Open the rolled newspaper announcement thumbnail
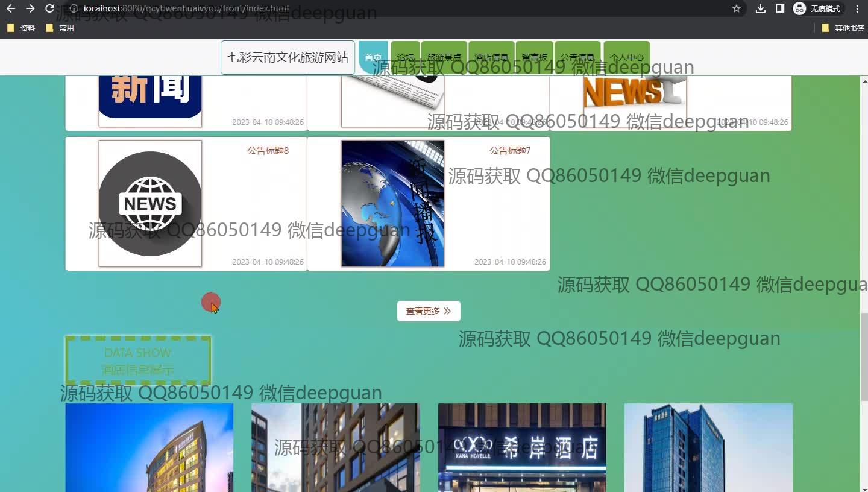The image size is (868, 492). point(392,101)
